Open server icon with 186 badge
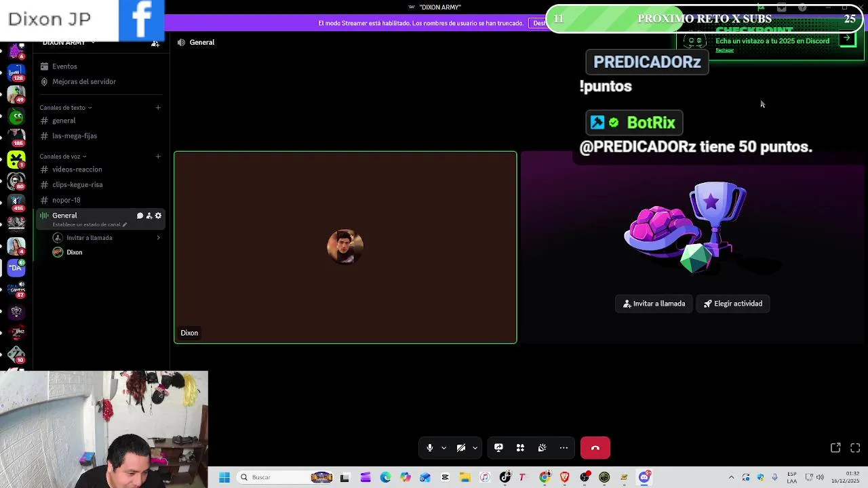The width and height of the screenshot is (868, 488). point(16,138)
